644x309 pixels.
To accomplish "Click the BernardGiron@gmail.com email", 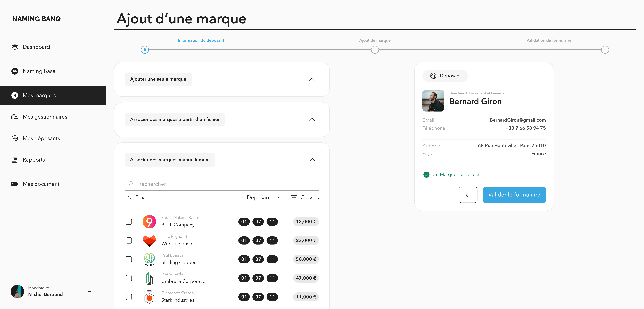I will tap(518, 120).
